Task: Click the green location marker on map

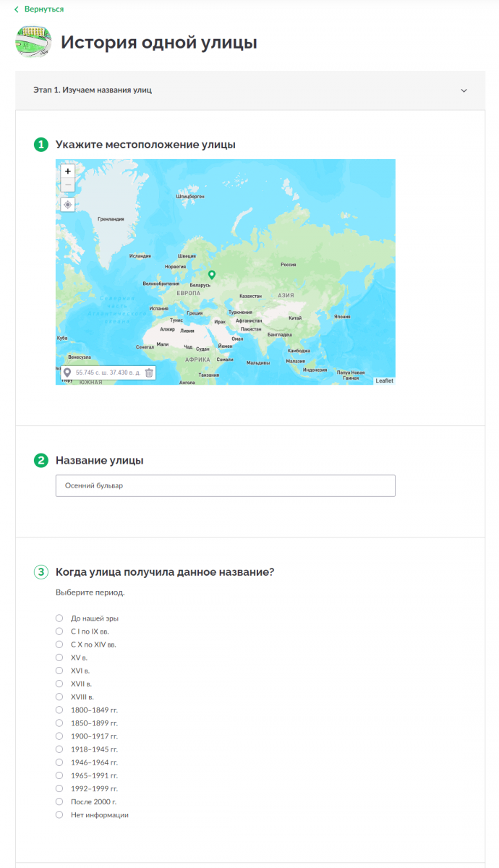Action: tap(212, 275)
